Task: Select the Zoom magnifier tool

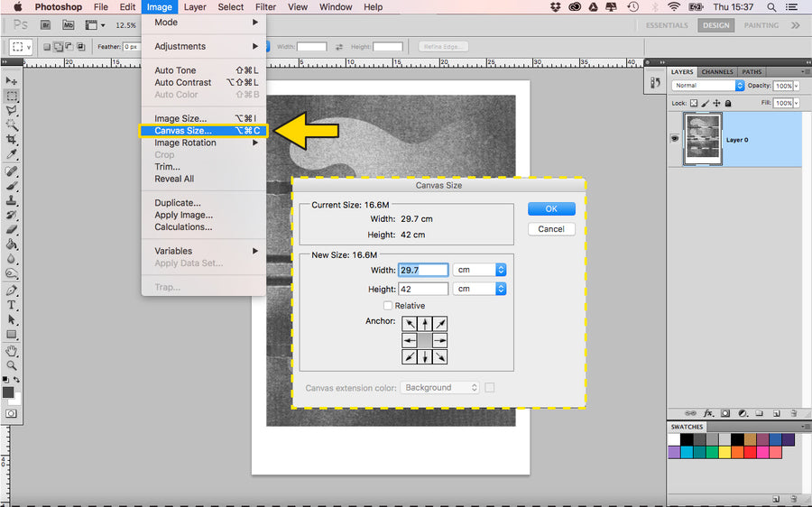Action: [x=12, y=365]
